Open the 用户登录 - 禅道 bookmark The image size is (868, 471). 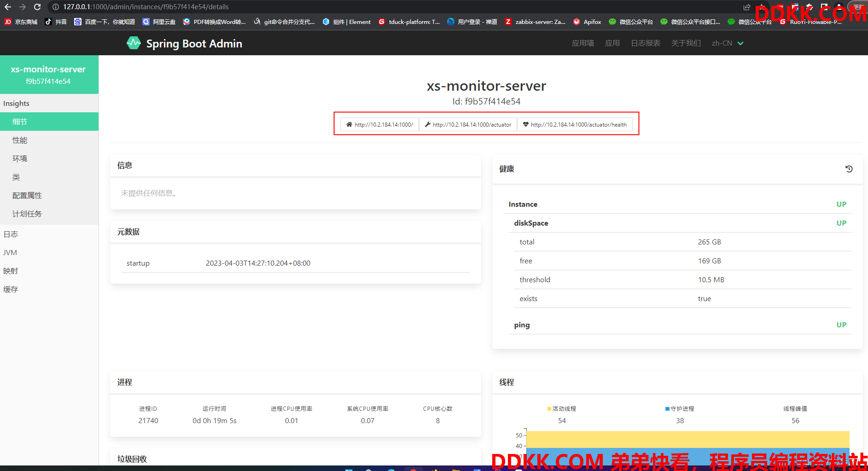point(472,22)
